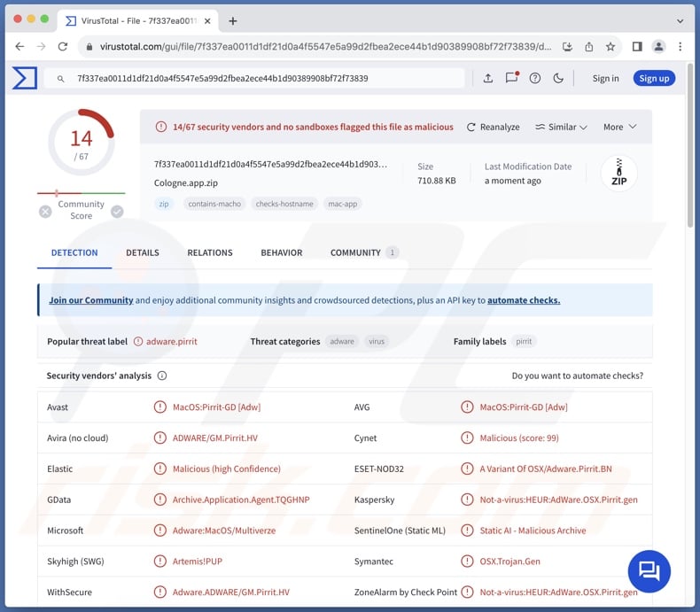The width and height of the screenshot is (700, 612).
Task: Open the help question mark icon
Action: 535,78
